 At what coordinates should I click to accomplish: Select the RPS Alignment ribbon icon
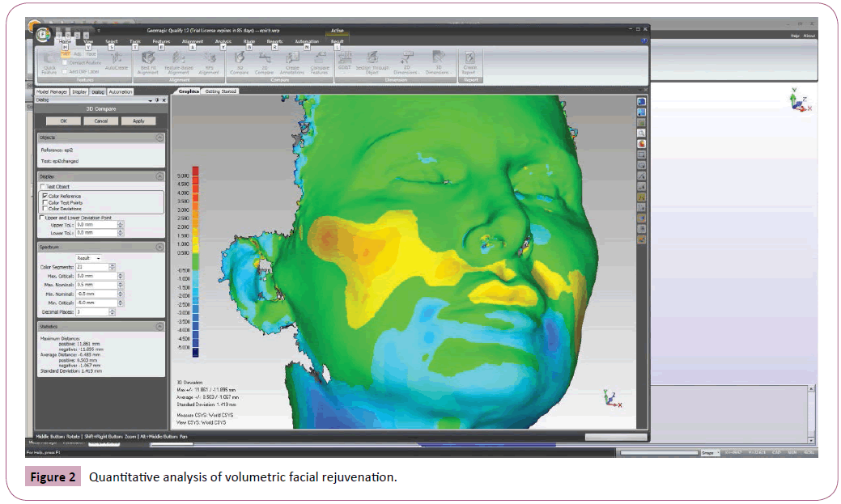click(x=209, y=59)
